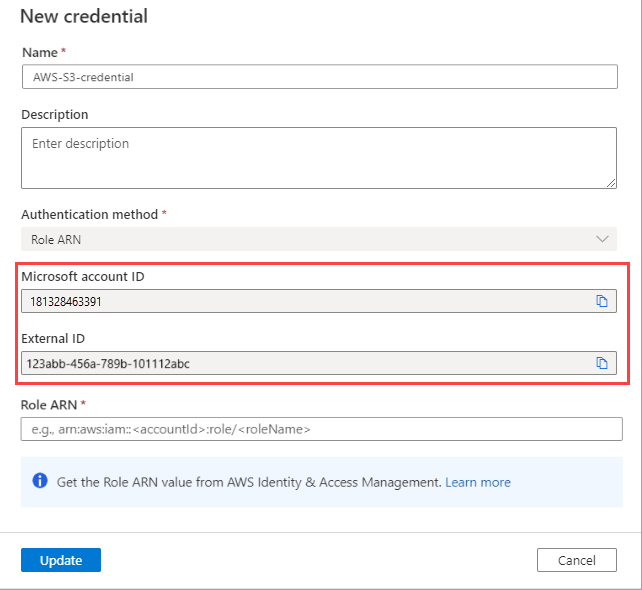Click the blue info icon in the hint
Viewport: 642px width, 590px height.
click(x=40, y=481)
